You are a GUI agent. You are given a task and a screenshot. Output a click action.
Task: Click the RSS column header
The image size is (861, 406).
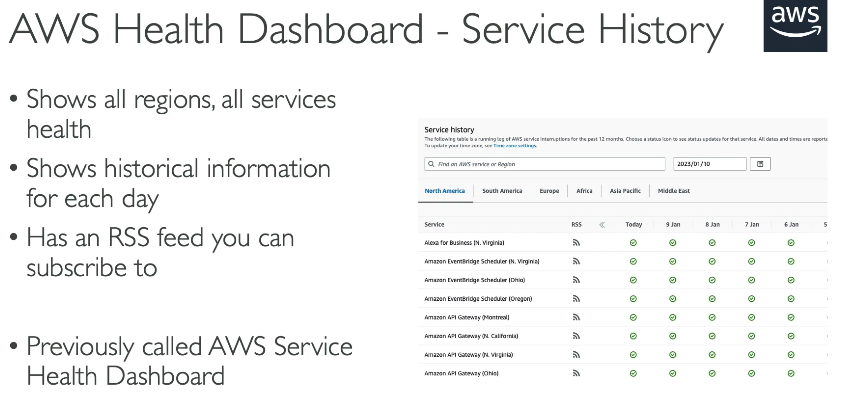(576, 225)
